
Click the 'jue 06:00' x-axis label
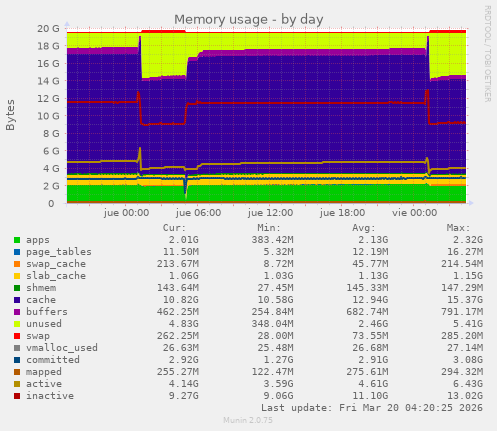point(198,213)
